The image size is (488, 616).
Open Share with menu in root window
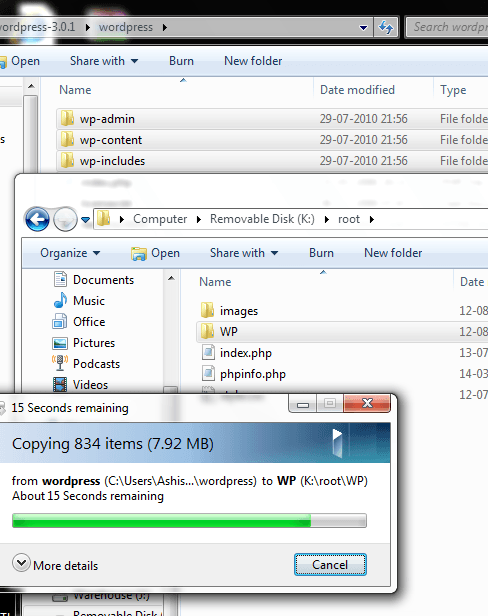[x=244, y=253]
